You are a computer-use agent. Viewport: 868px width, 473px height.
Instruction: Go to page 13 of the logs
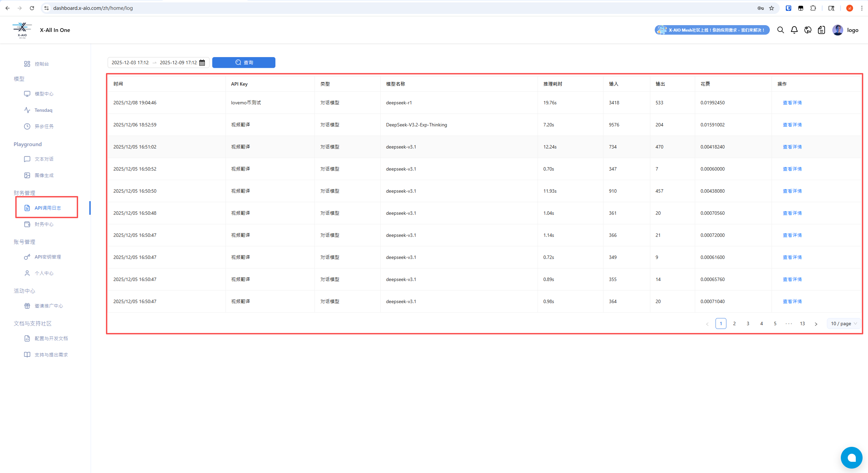tap(802, 323)
